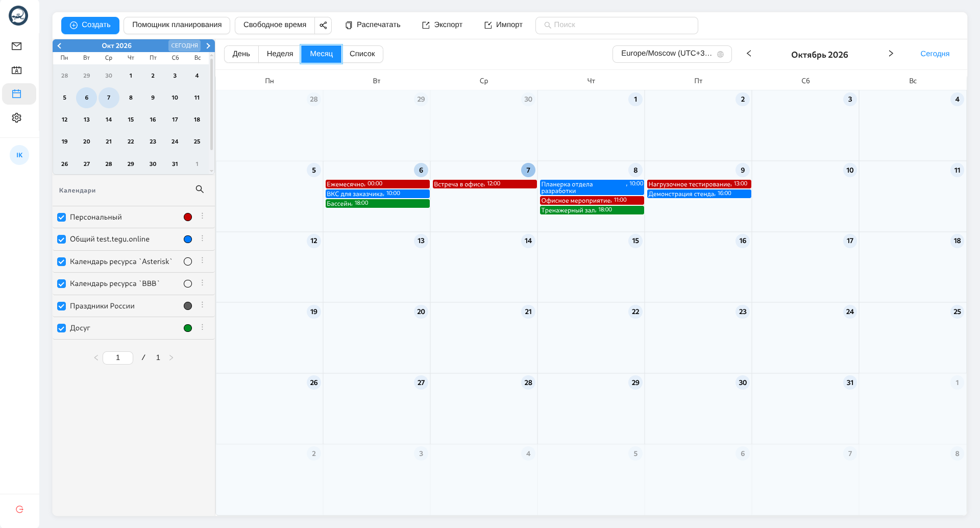Screen dimensions: 980x528
Task: Open the mail icon in left sidebar
Action: coord(17,46)
